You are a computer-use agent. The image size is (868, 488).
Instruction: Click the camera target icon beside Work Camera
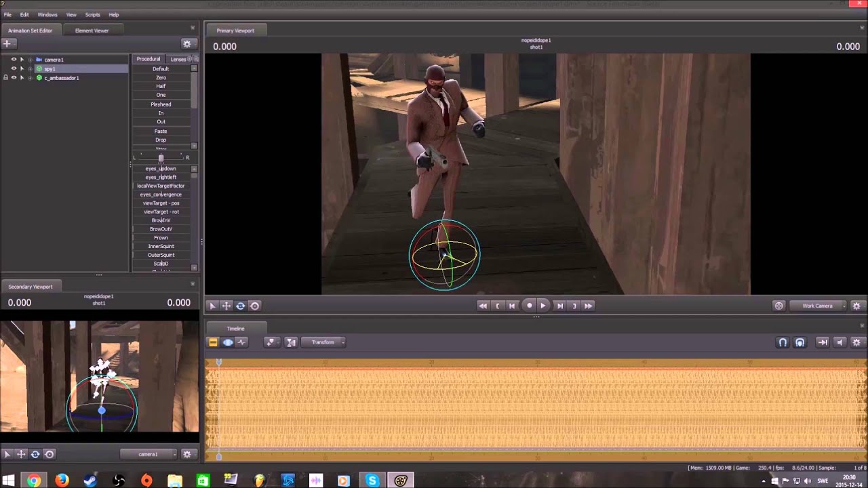779,306
